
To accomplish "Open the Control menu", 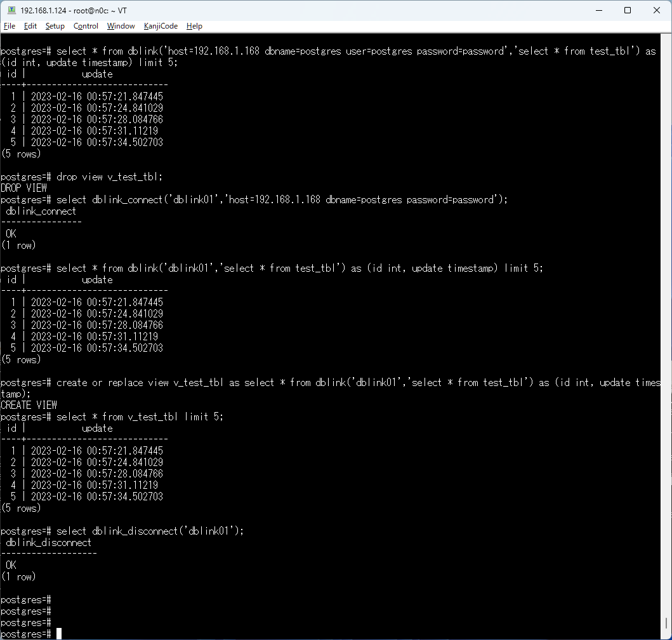I will [x=86, y=26].
